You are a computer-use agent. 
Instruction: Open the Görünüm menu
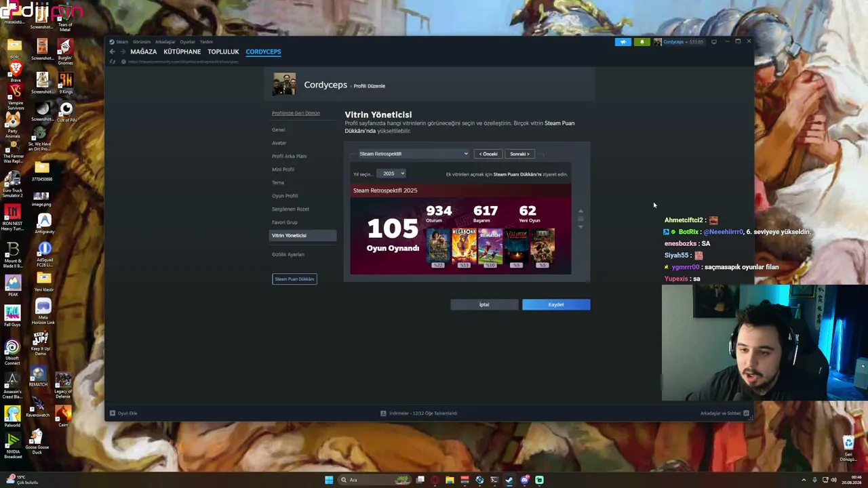point(142,42)
